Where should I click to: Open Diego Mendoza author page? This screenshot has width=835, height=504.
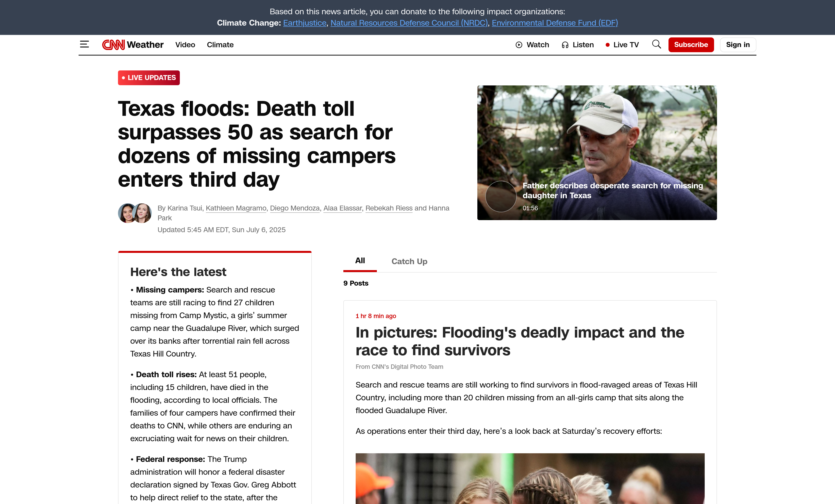click(x=295, y=208)
